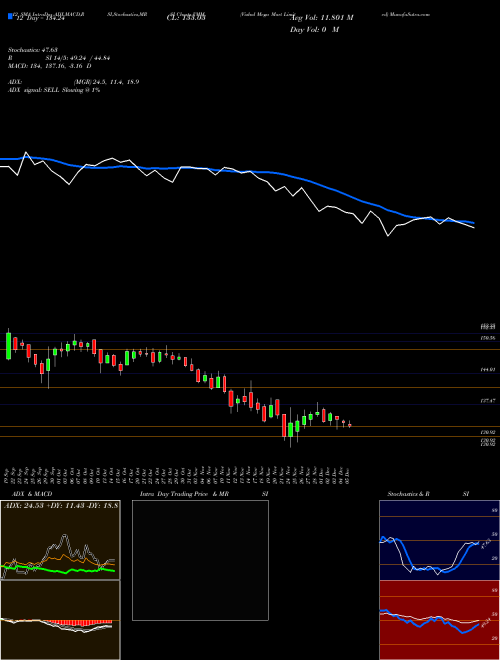500x660 pixels.
Task: Click the first green candlestick on the chart
Action: tap(8, 346)
